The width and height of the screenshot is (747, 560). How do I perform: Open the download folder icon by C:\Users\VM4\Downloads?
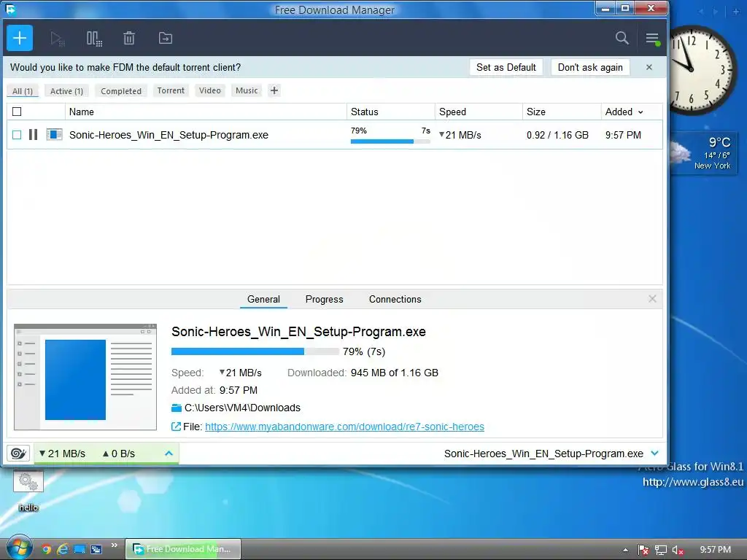point(177,408)
